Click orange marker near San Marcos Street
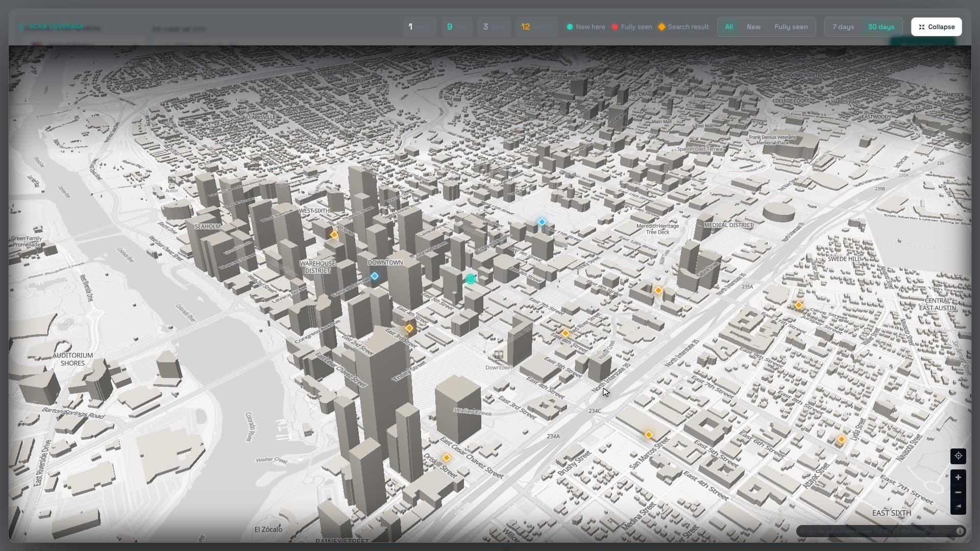The image size is (980, 551). click(649, 435)
